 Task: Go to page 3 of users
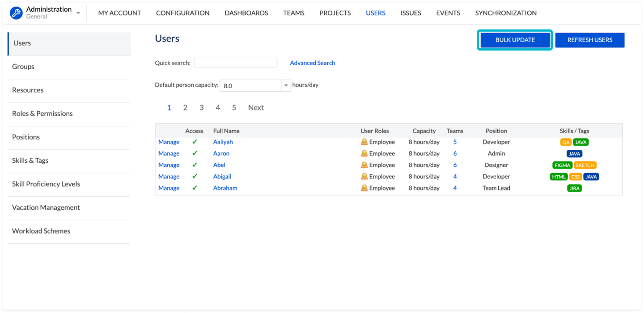[x=201, y=108]
